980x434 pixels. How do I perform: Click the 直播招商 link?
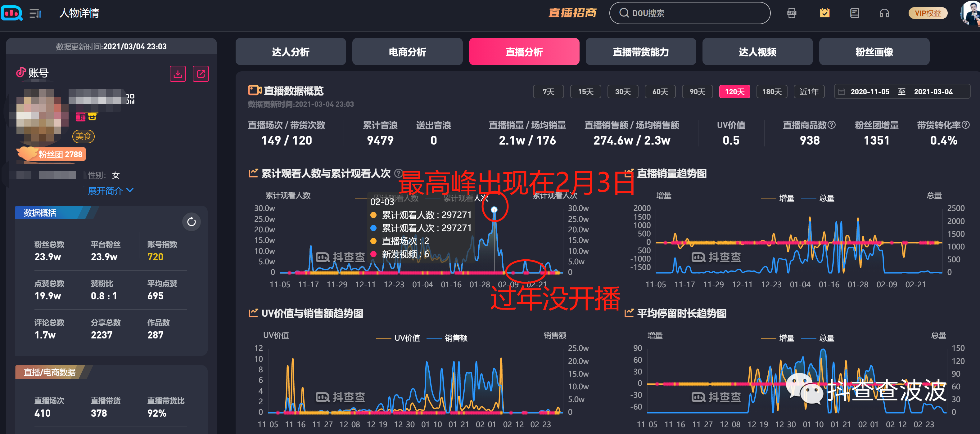click(x=572, y=13)
